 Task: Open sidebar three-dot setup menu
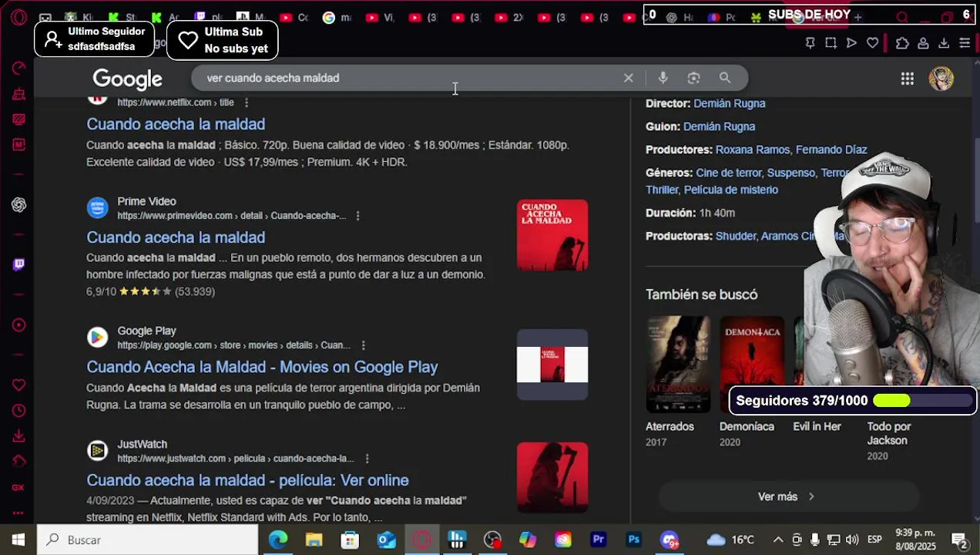(x=18, y=513)
